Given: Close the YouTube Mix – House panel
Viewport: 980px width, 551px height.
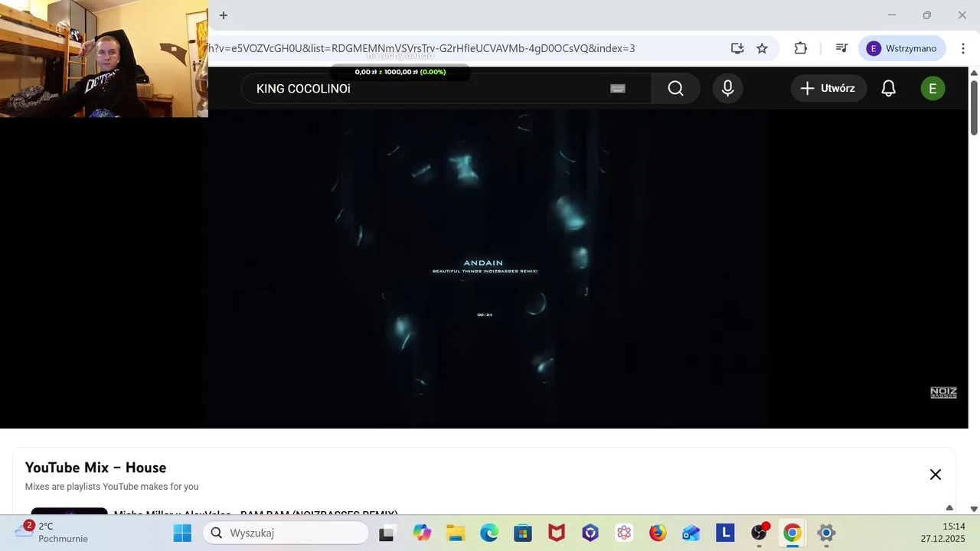Looking at the screenshot, I should (x=936, y=474).
